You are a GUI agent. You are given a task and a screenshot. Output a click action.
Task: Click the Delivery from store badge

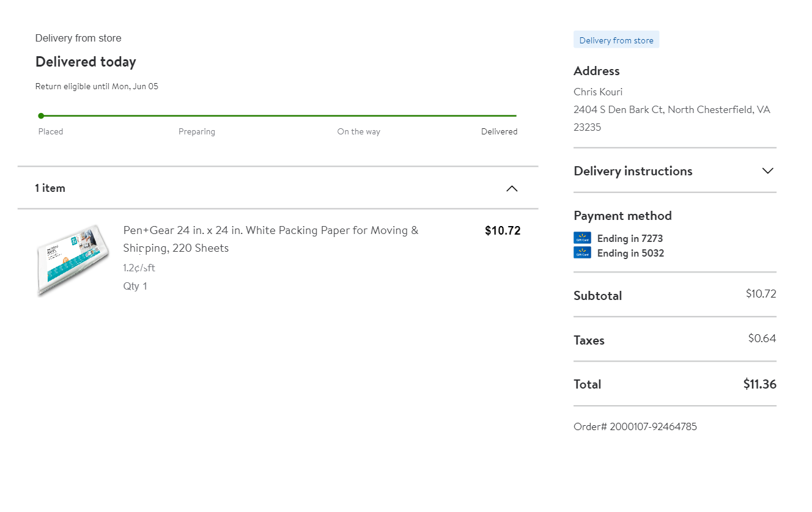coord(616,40)
